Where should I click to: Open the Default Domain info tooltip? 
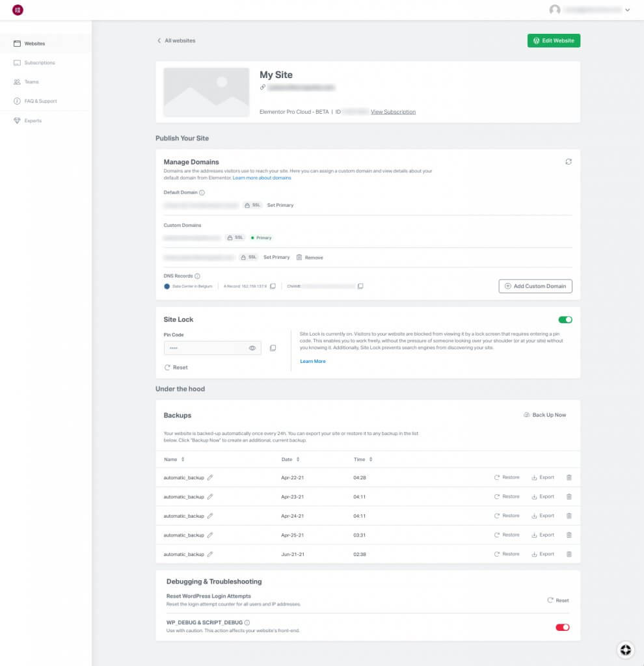(202, 193)
